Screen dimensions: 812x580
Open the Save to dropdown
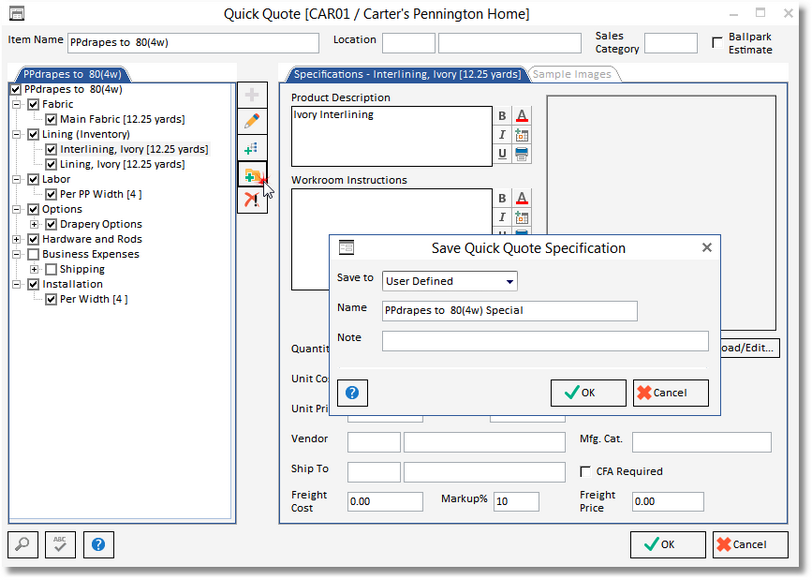[510, 281]
